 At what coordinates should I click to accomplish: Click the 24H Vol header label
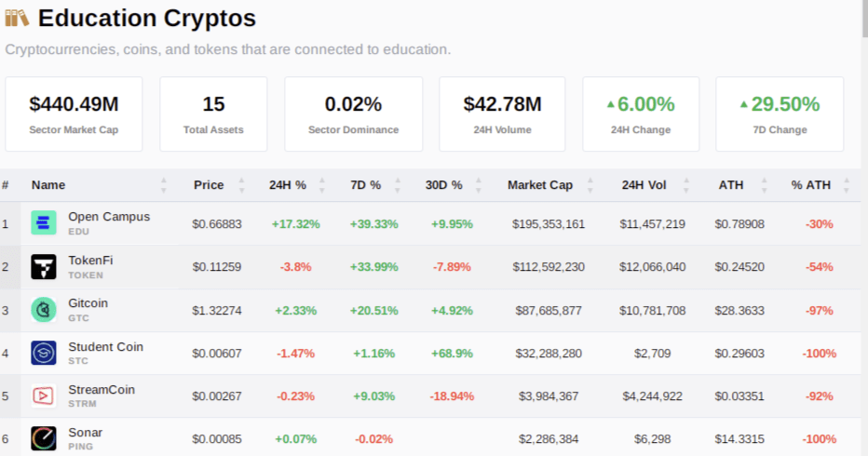644,185
